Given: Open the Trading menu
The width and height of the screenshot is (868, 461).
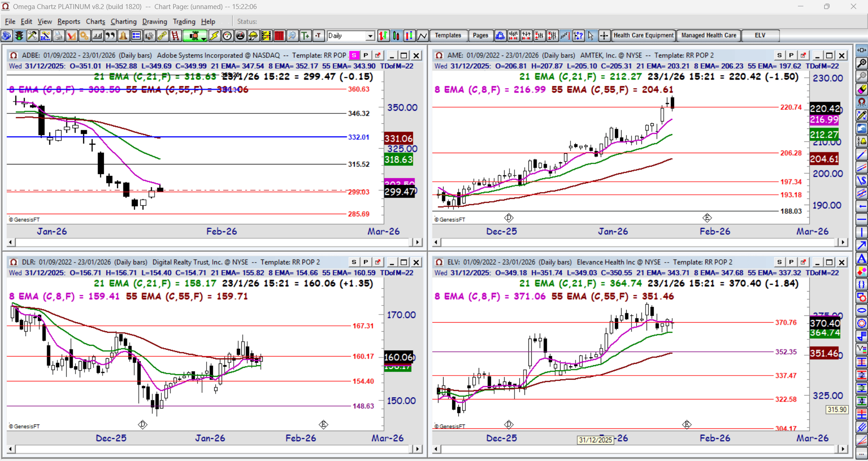Looking at the screenshot, I should point(184,21).
